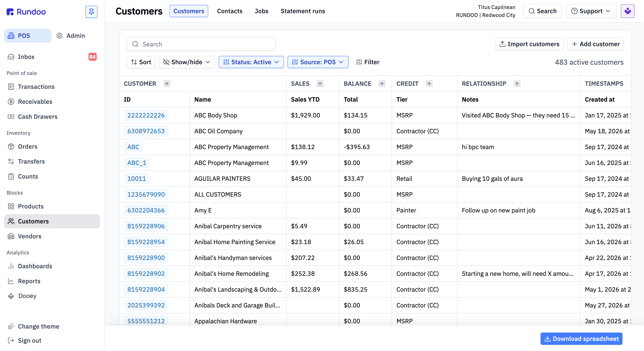Open Customers in sidebar
This screenshot has height=351, width=644.
52,221
